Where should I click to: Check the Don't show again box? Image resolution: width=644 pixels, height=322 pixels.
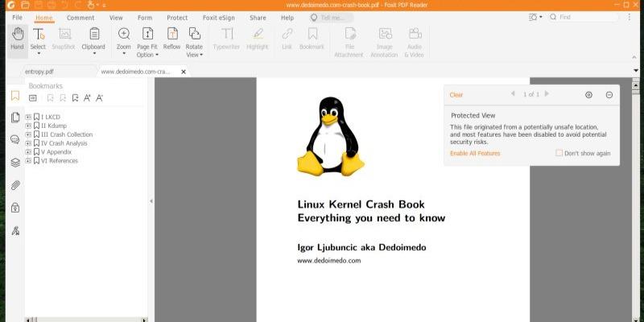(559, 153)
